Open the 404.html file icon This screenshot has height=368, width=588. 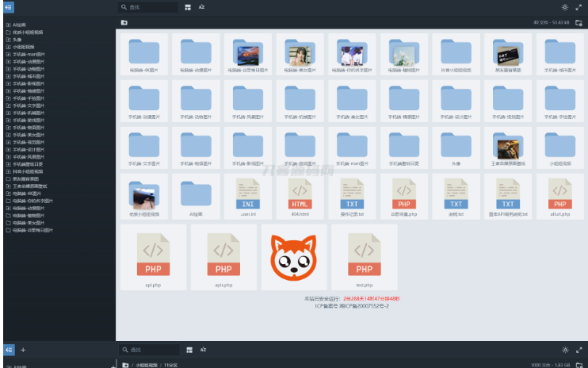(300, 194)
